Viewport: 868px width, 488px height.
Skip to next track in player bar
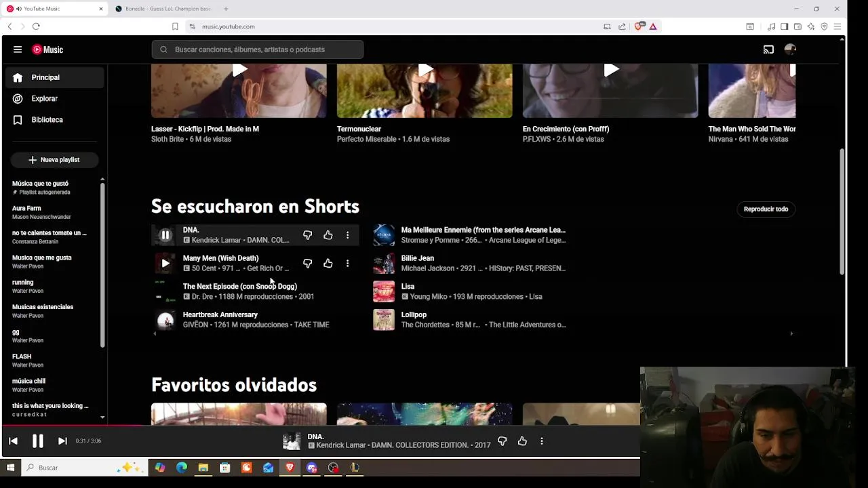pos(62,441)
